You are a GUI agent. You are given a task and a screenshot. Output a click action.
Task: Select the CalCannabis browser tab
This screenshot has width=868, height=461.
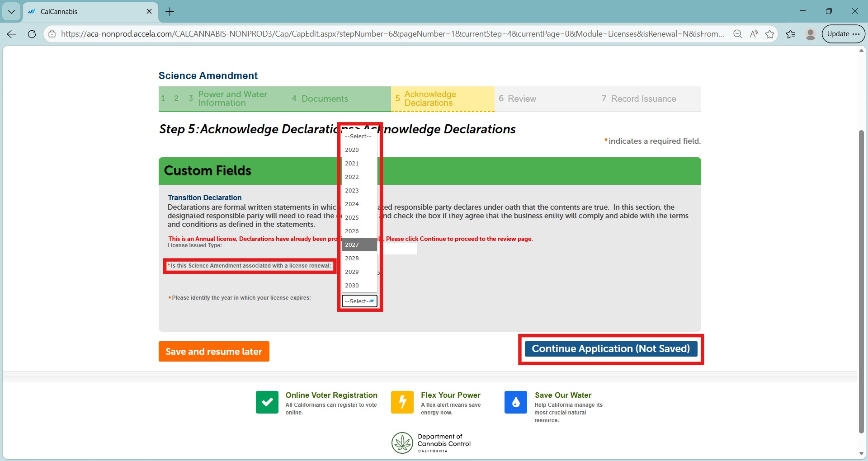pos(90,12)
